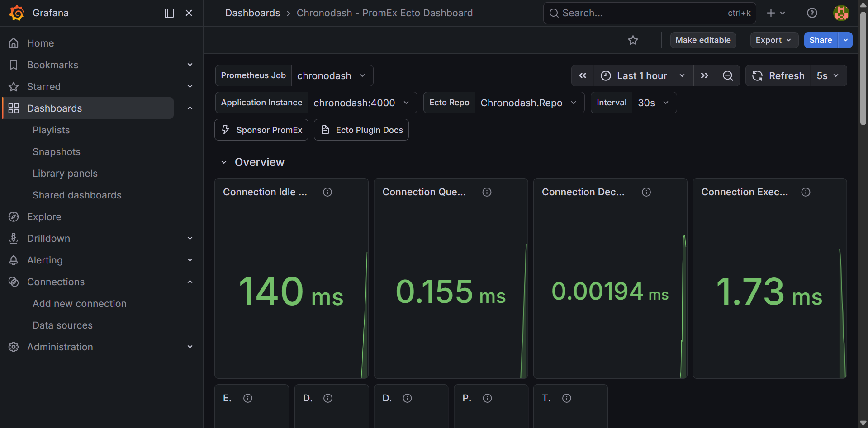Go to Snapshots
This screenshot has width=868, height=428.
pos(57,152)
